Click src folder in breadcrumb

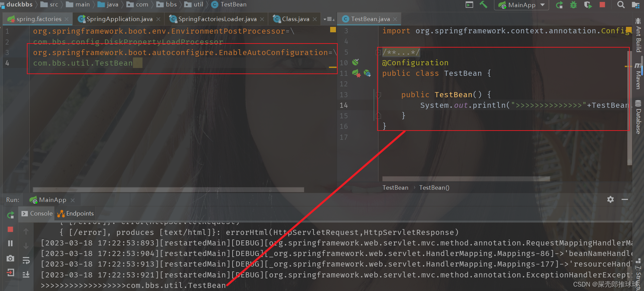click(x=49, y=4)
